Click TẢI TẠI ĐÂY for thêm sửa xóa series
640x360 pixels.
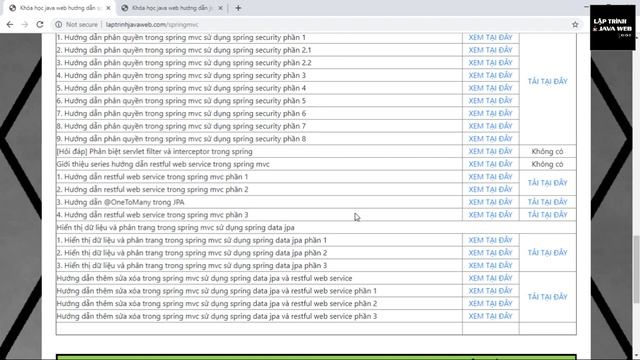click(547, 297)
